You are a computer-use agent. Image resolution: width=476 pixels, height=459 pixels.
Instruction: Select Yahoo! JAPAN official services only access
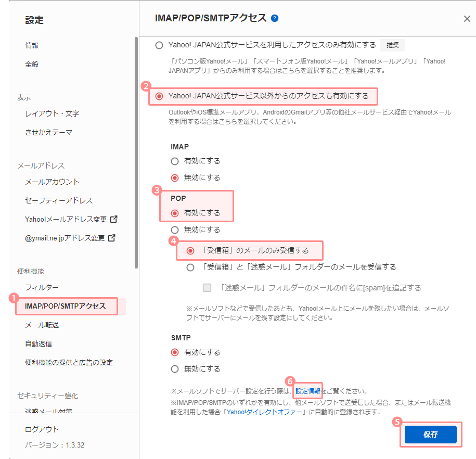tap(159, 45)
